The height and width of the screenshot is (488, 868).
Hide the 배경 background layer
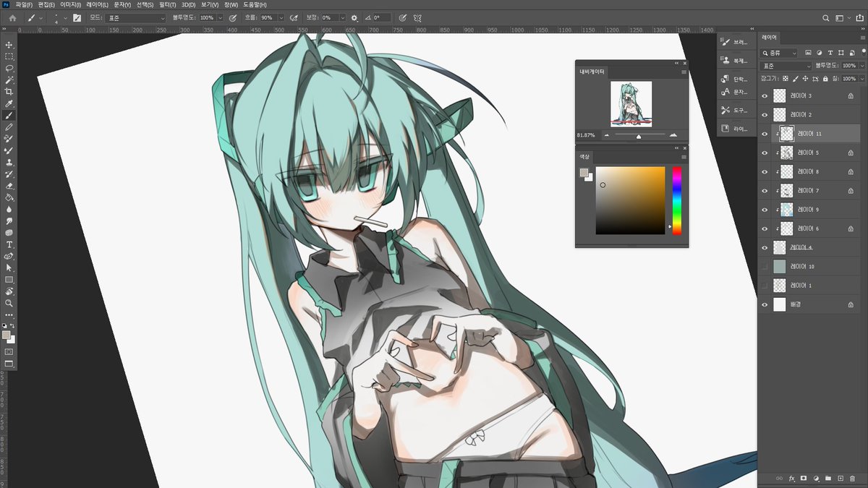[x=765, y=304]
